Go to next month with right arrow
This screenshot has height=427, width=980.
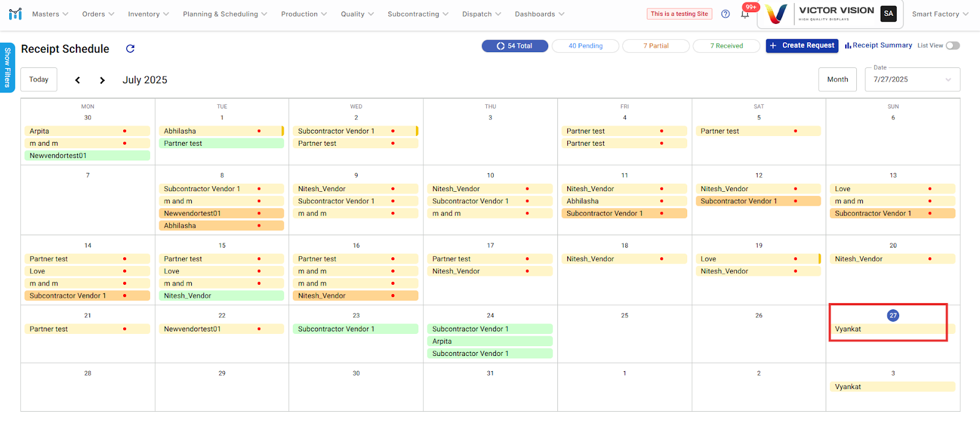pyautogui.click(x=102, y=80)
